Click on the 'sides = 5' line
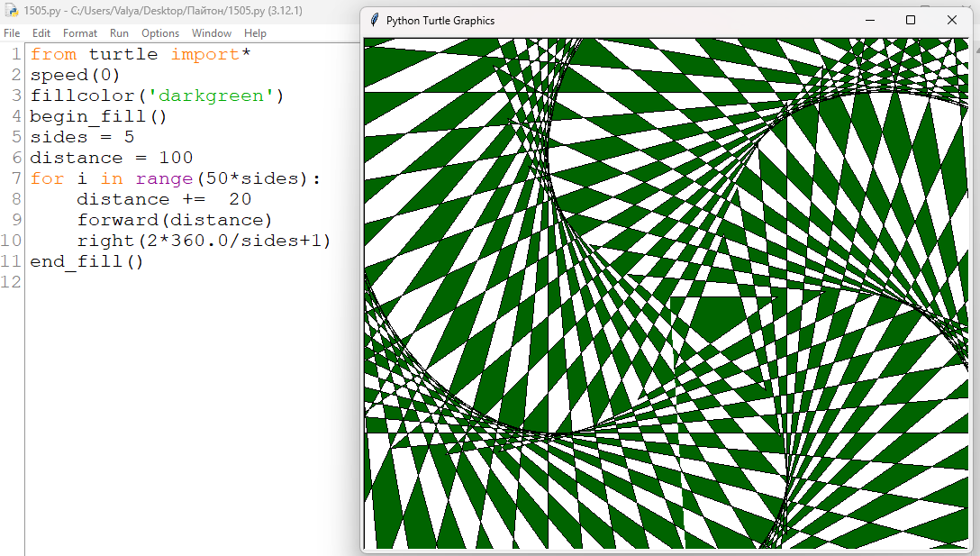Viewport: 980px width, 556px height. 82,137
